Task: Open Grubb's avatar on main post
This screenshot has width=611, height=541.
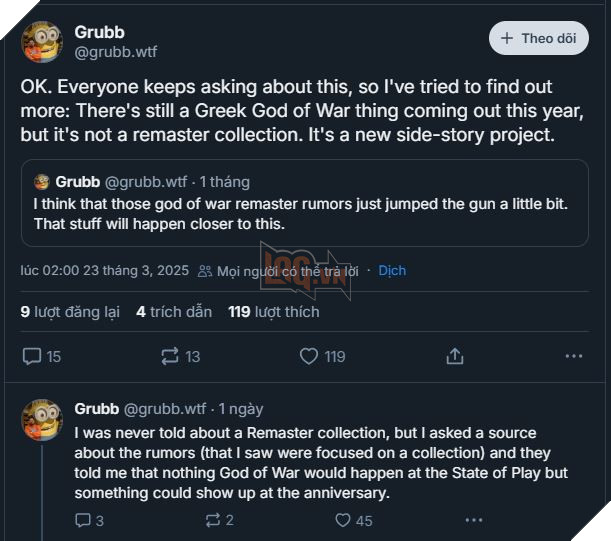Action: tap(42, 42)
